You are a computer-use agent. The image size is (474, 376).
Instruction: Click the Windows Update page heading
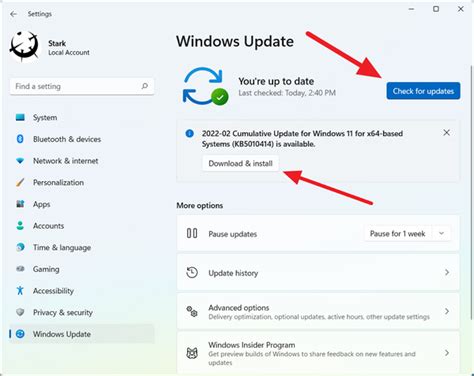235,42
